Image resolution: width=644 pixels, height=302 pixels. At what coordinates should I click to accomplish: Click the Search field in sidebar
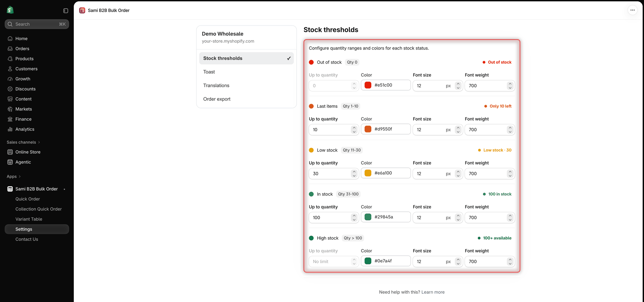[37, 24]
